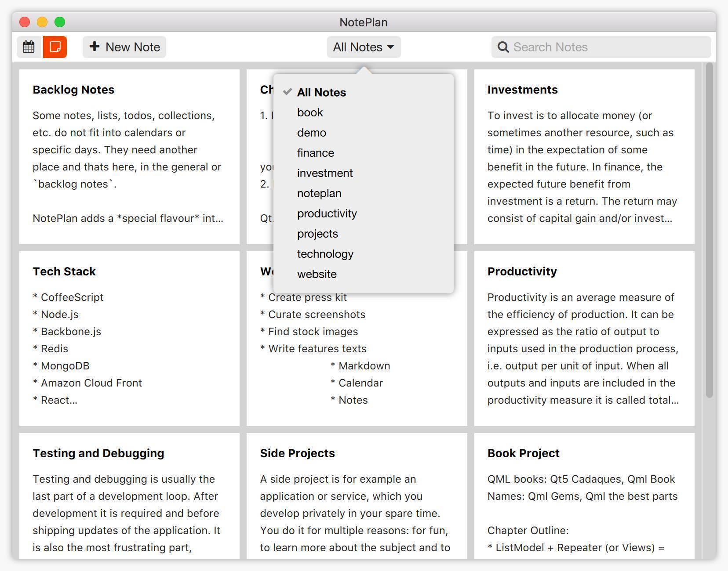This screenshot has height=571, width=728.
Task: Create a note with New Note button
Action: [124, 47]
